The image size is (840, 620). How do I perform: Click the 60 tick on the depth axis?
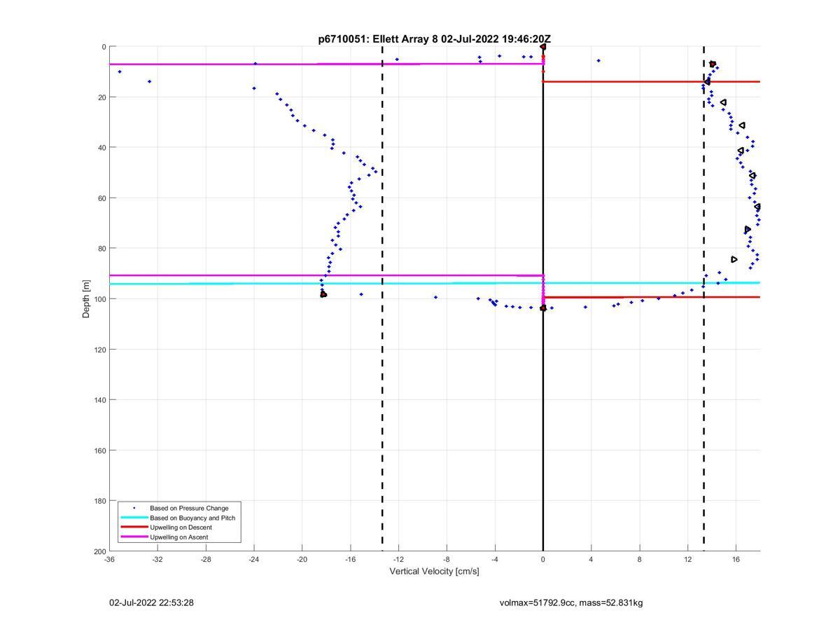tap(101, 198)
